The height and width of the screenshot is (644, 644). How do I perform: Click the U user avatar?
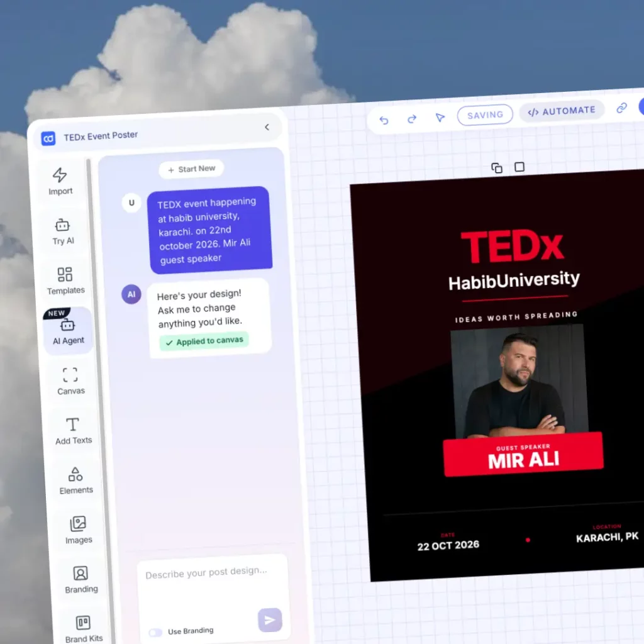tap(131, 203)
